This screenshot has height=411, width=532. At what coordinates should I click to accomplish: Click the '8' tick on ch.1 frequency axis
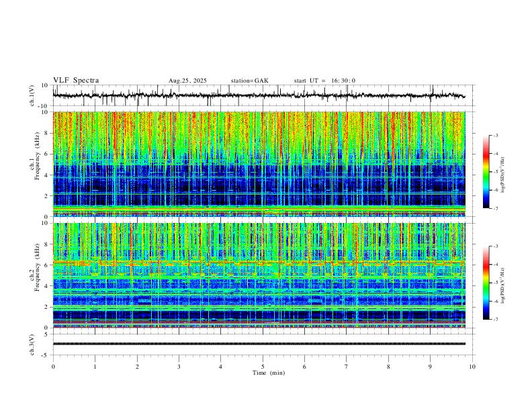47,133
